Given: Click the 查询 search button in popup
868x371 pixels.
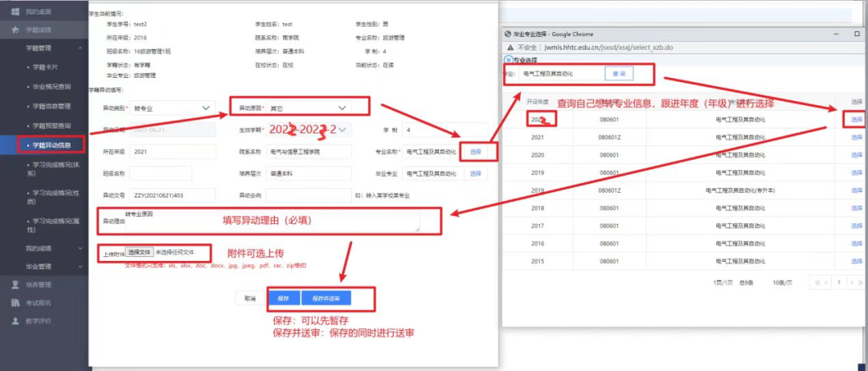Looking at the screenshot, I should [619, 74].
